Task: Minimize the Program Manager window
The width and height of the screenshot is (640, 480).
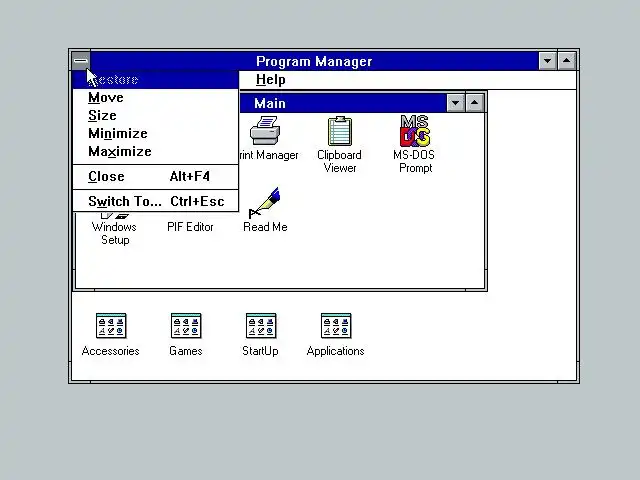Action: 548,61
